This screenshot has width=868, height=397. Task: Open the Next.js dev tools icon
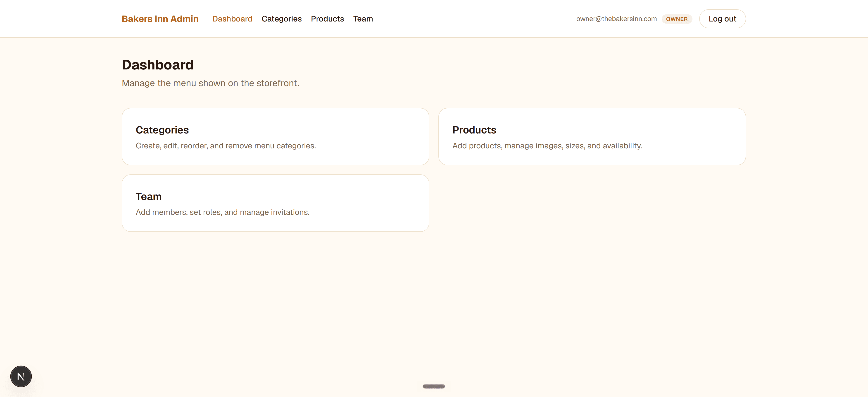point(21,376)
